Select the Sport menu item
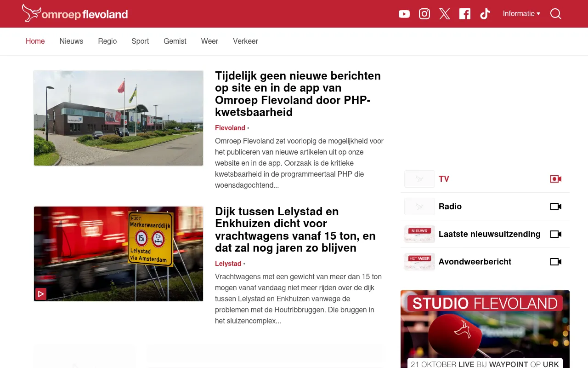The image size is (588, 368). click(140, 41)
